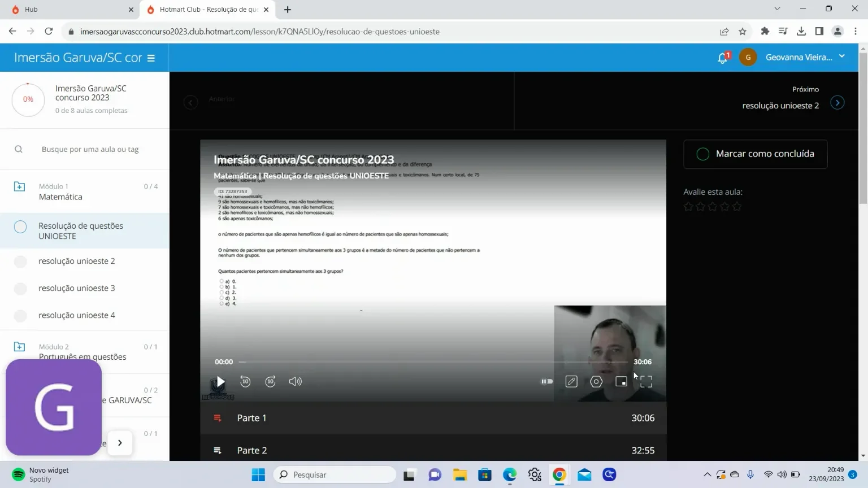Screen dimensions: 868x488
Task: Rewind video 10 seconds
Action: click(245, 382)
